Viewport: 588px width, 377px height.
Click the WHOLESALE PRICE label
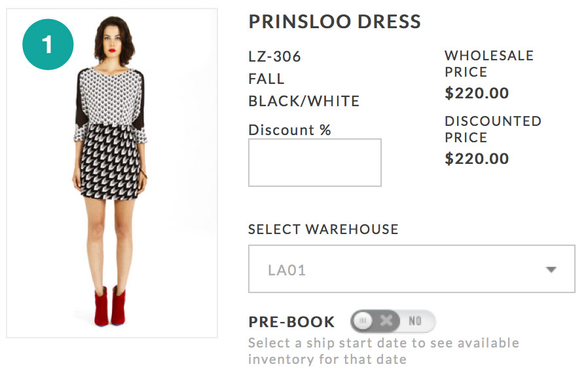pos(488,64)
